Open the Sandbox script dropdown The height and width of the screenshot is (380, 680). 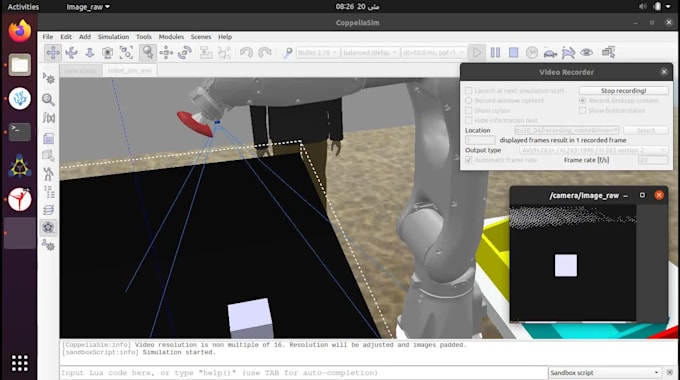(x=604, y=373)
